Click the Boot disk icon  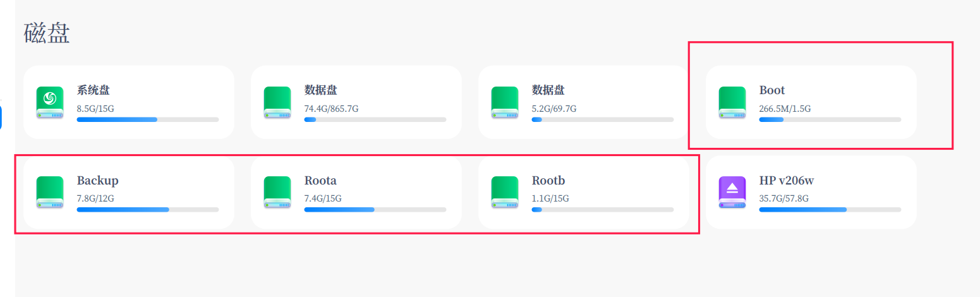pos(732,102)
